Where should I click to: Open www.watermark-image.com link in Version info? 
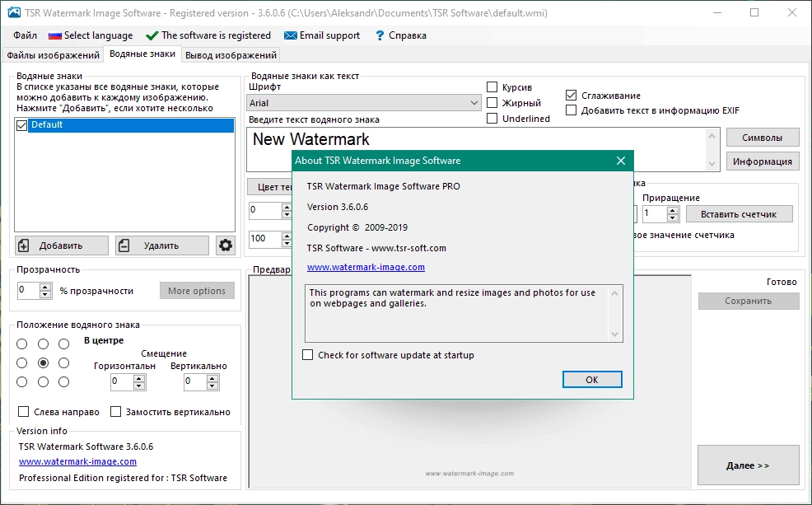(77, 461)
